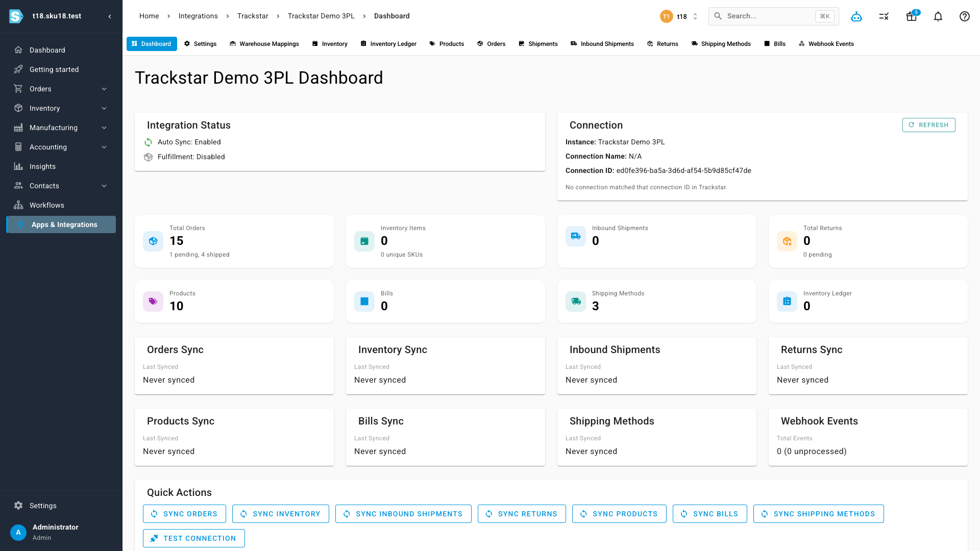Select the Returns tab

pos(663,44)
